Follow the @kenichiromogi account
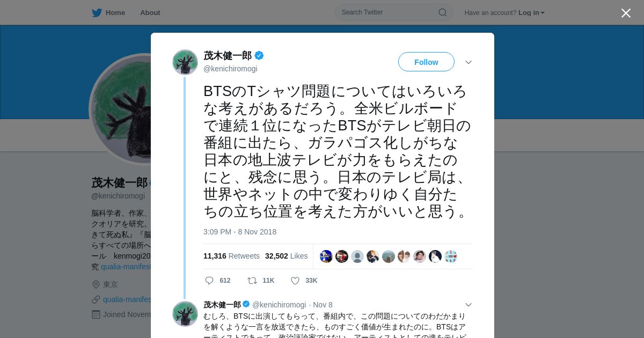Screen dimensions: 644x338 click(426, 62)
